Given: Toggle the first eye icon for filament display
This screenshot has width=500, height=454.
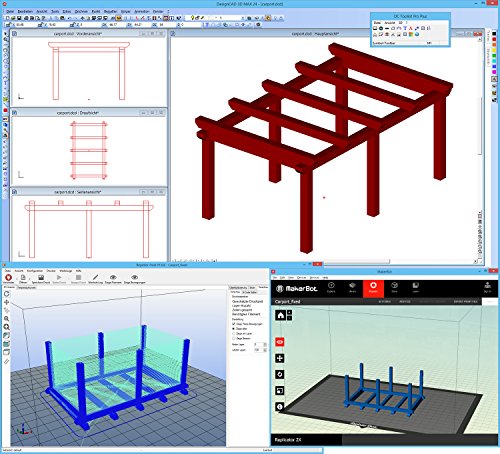Looking at the screenshot, I should click(x=113, y=277).
